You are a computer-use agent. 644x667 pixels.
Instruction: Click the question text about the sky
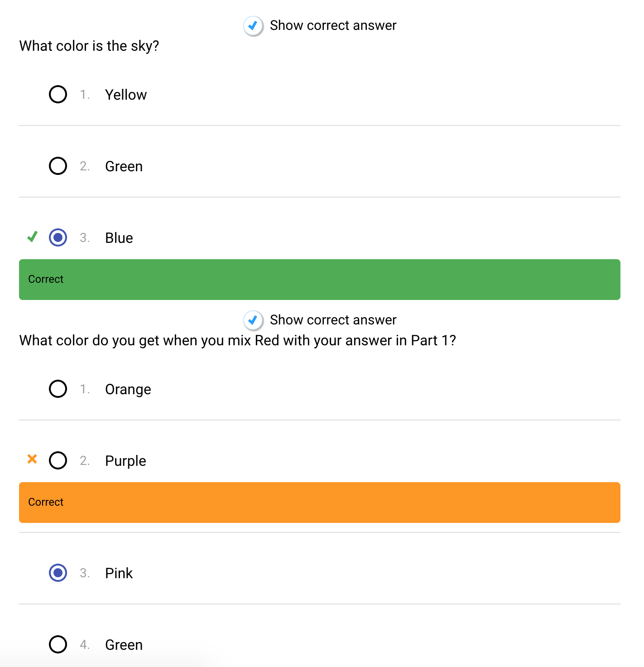click(89, 46)
